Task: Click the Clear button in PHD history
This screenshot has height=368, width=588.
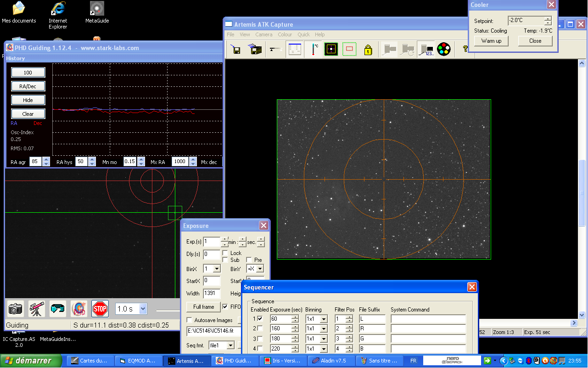Action: [28, 114]
